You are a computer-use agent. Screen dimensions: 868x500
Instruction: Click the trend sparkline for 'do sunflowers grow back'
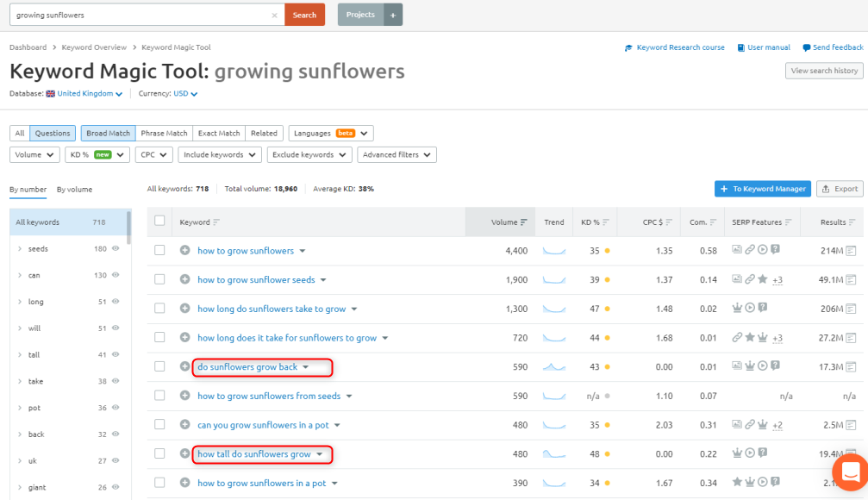pos(553,367)
